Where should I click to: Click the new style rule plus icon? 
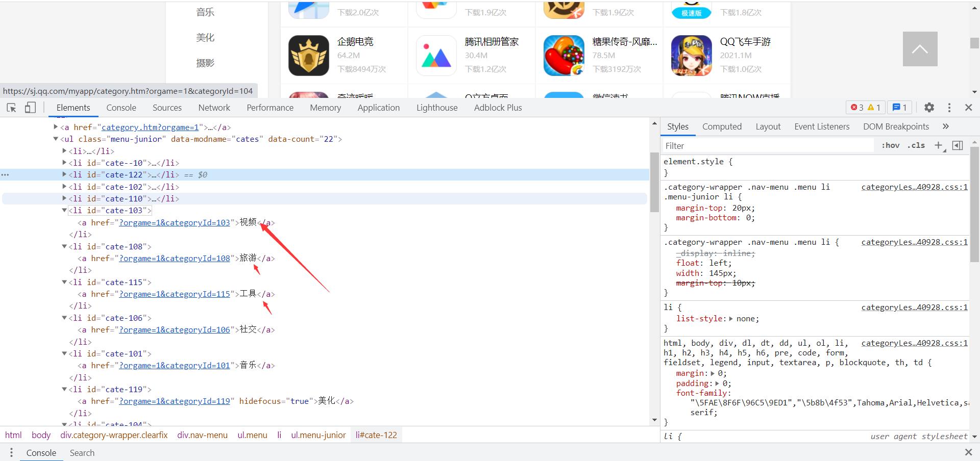coord(938,146)
